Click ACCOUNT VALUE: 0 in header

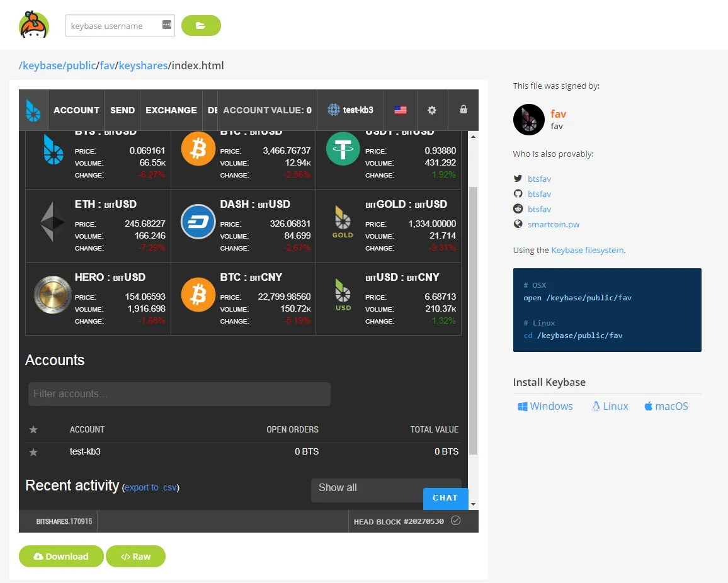tap(267, 110)
